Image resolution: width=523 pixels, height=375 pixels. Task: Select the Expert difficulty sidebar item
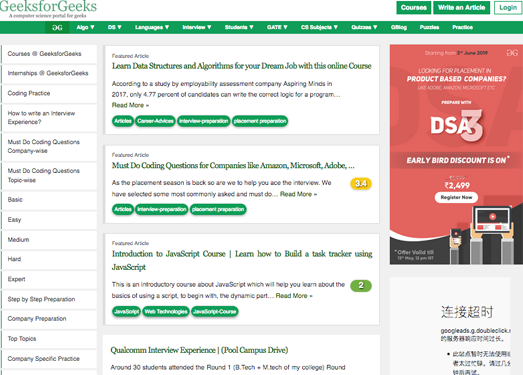49,279
